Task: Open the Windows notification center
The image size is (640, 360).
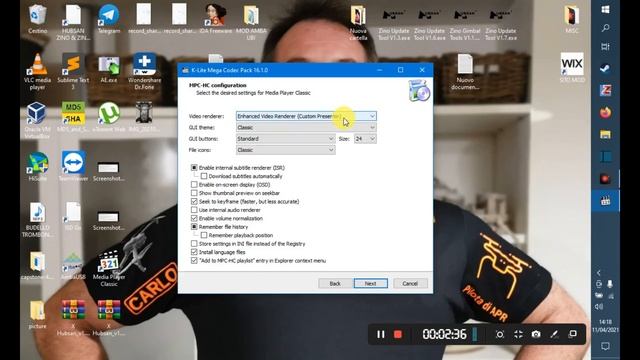Action: (x=605, y=346)
